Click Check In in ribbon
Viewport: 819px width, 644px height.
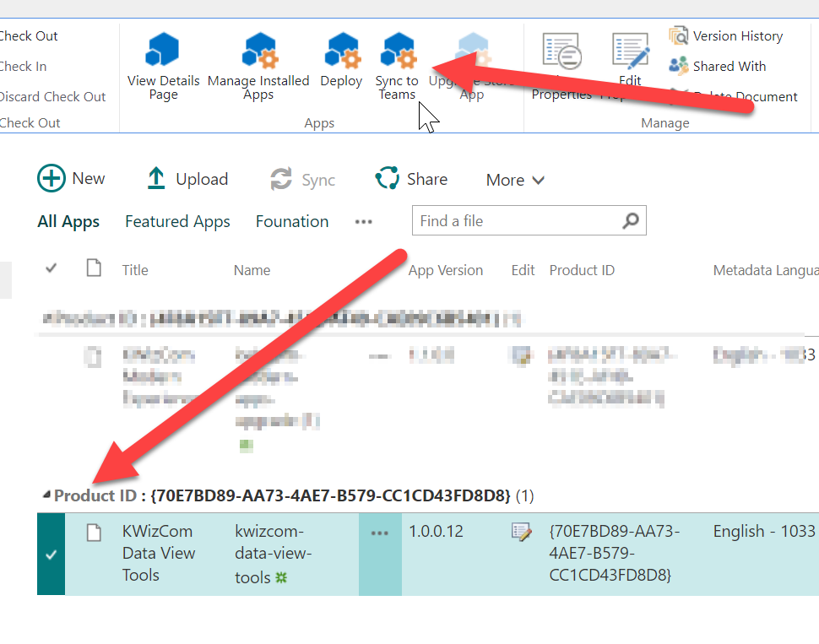point(23,67)
